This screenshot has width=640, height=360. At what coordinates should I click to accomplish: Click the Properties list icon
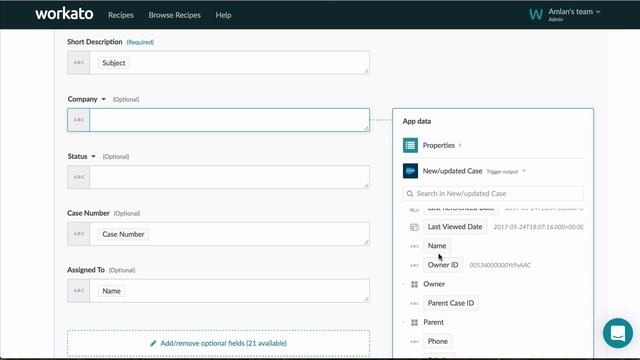[x=410, y=145]
